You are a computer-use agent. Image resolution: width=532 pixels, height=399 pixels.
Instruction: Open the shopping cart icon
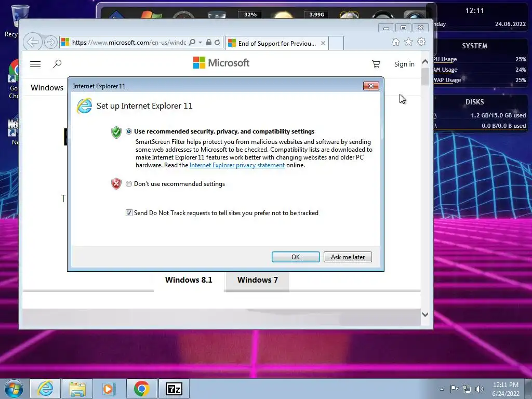click(376, 64)
